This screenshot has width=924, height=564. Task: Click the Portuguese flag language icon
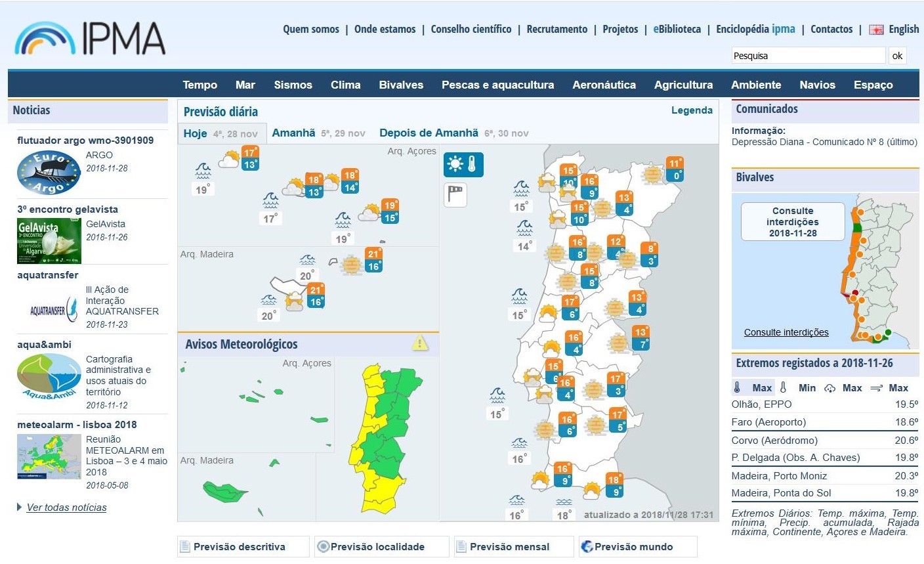876,30
